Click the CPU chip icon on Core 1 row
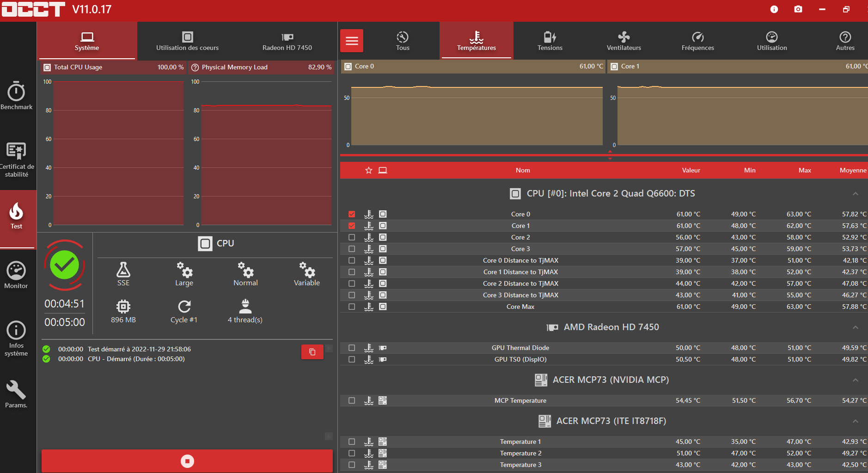Screen dimensions: 868x473 pos(383,226)
